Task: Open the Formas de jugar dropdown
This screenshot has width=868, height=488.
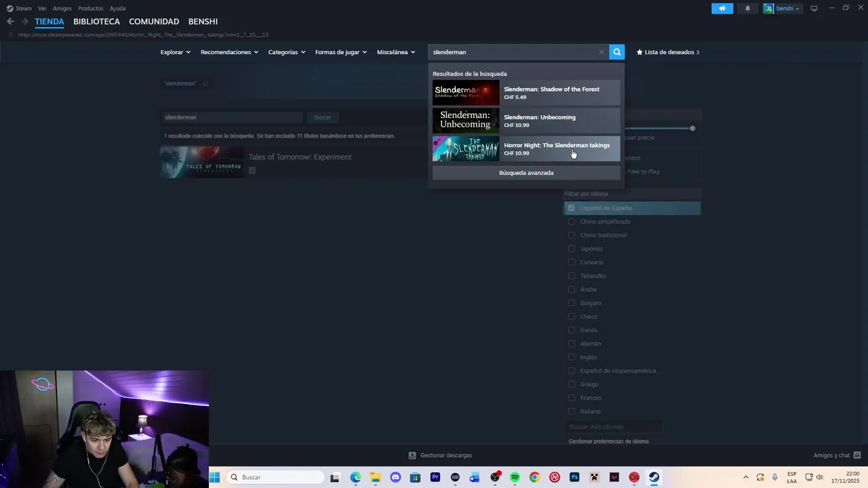Action: click(340, 52)
